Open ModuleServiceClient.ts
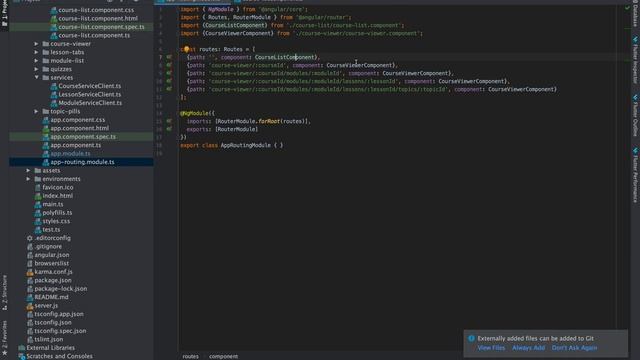This screenshot has width=640, height=360. coord(90,103)
